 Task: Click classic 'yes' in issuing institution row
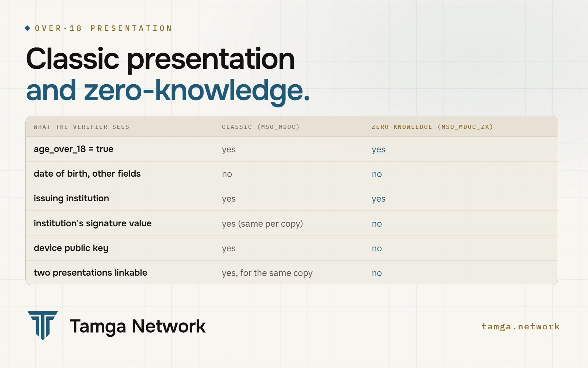(229, 199)
